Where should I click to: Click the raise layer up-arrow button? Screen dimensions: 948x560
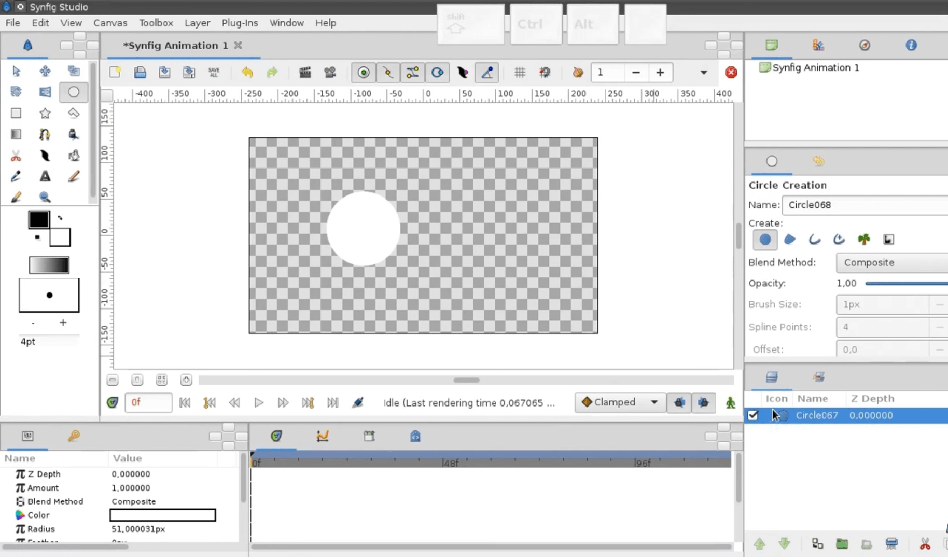pos(760,544)
